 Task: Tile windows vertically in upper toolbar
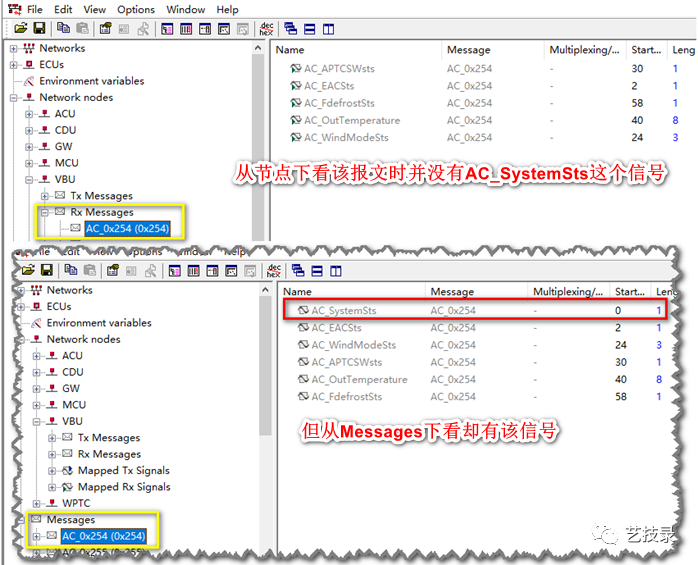(x=329, y=29)
